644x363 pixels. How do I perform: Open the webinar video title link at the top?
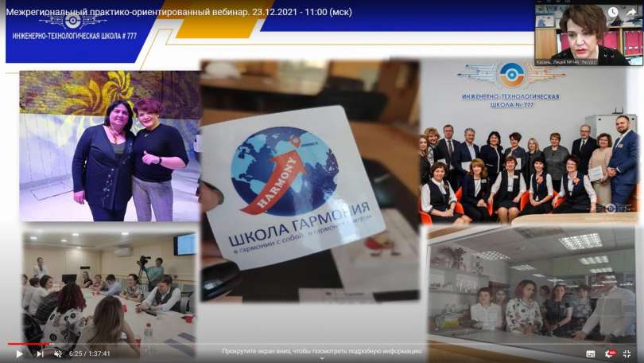tap(179, 12)
